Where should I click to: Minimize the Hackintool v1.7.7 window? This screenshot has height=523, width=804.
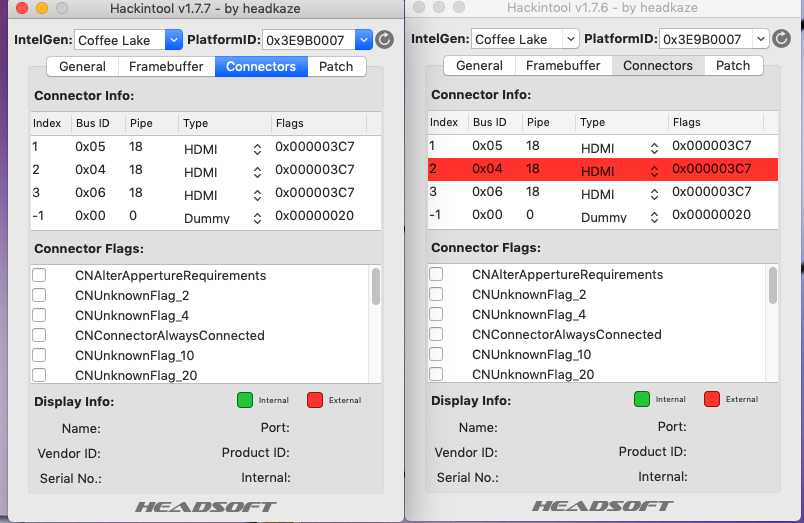tap(42, 8)
